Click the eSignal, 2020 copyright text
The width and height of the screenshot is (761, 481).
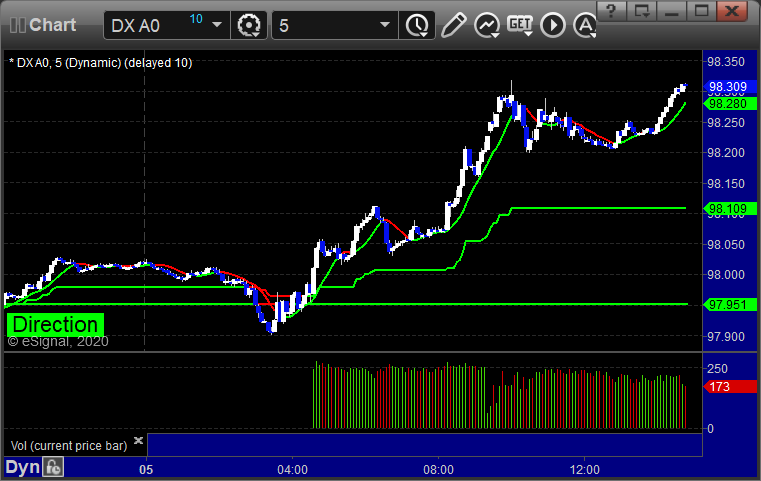coord(58,342)
